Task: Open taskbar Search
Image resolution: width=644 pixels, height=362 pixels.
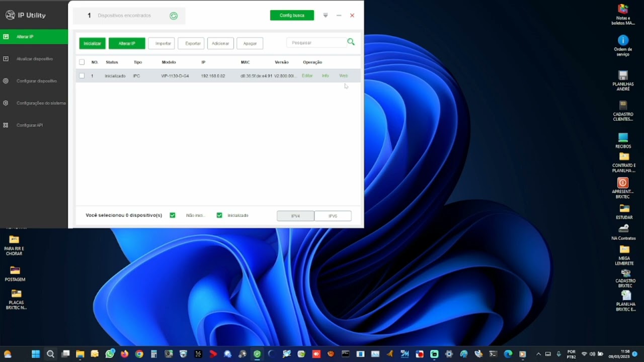Action: (50, 354)
